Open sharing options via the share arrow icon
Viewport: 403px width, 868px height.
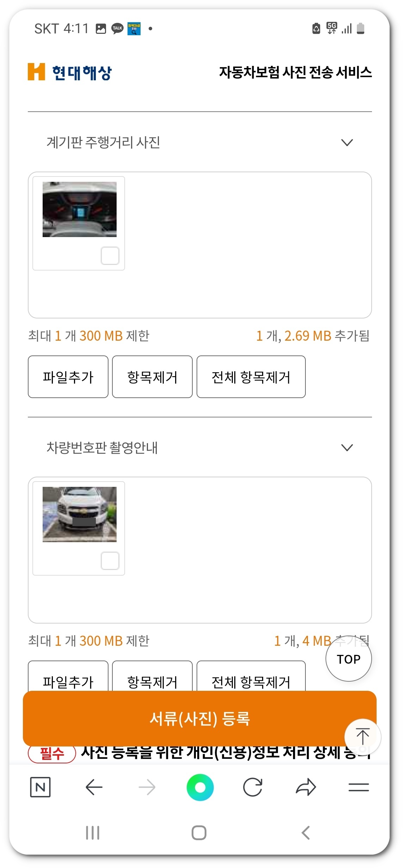coord(306,787)
